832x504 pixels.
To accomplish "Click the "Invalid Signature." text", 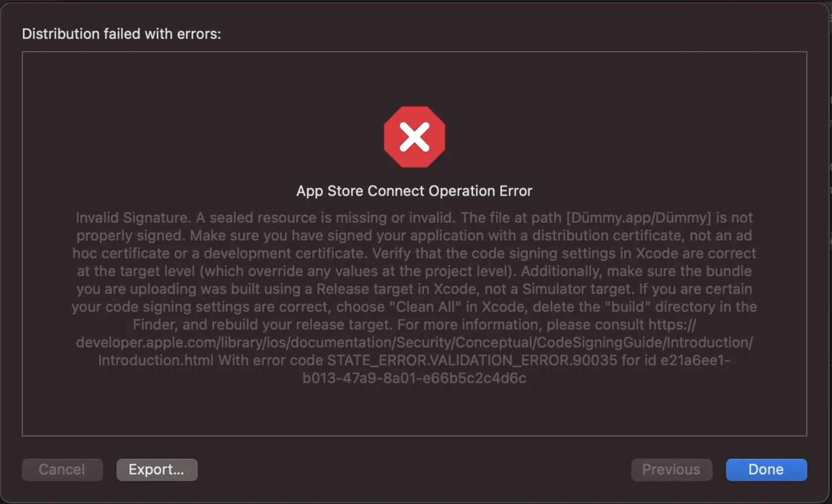I will pos(133,218).
